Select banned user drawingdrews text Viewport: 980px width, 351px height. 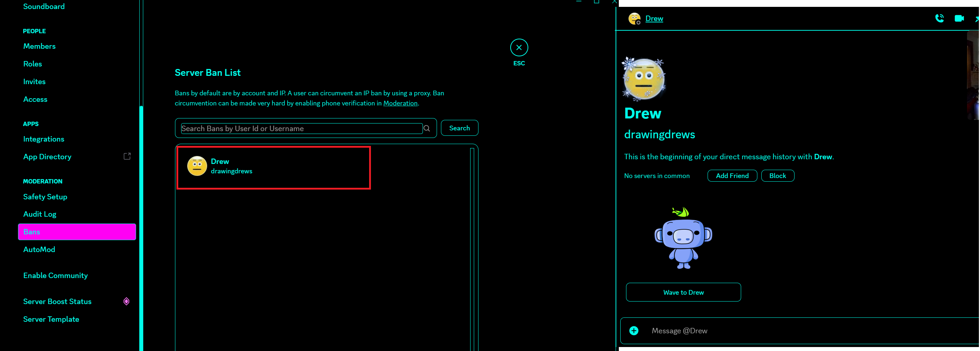[231, 171]
